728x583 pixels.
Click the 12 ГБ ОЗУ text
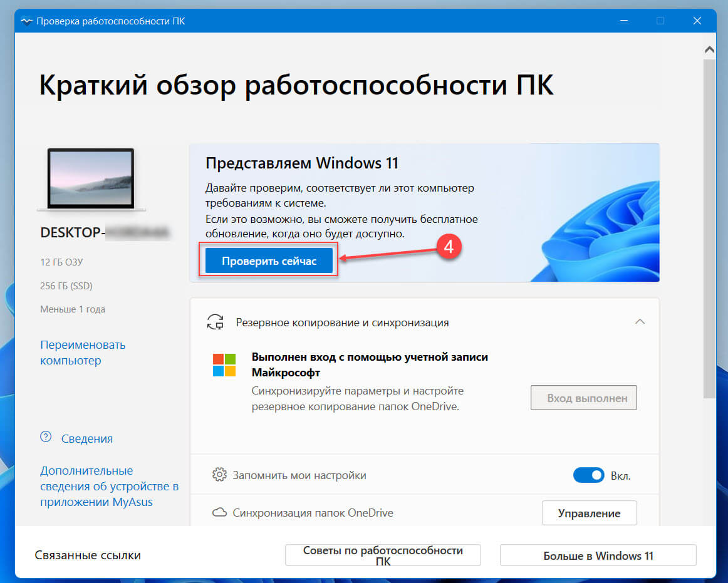coord(61,262)
